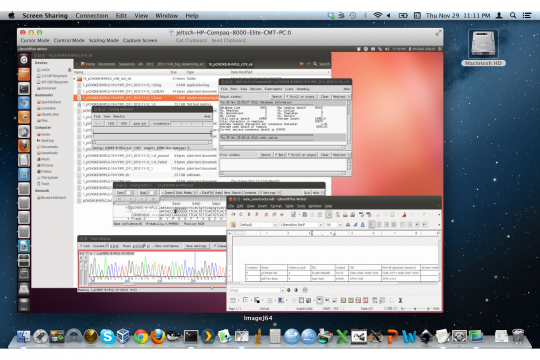Click Spotlight search icon in Mac menu bar

(x=513, y=16)
